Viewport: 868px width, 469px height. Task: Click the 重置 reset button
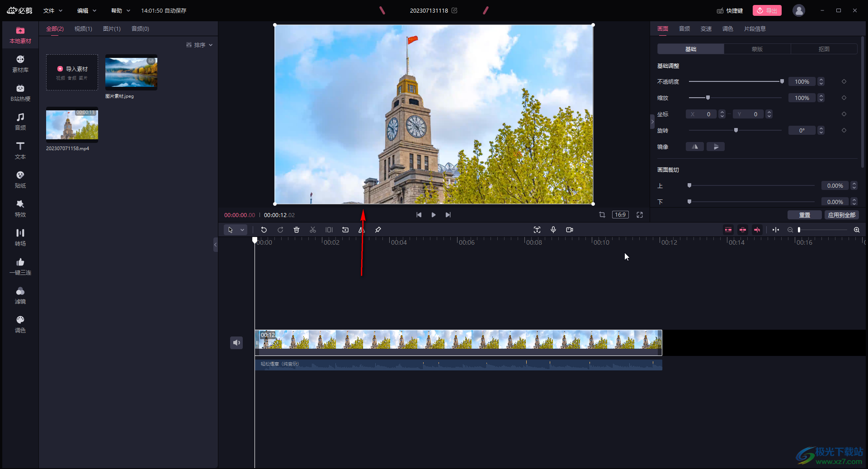805,215
